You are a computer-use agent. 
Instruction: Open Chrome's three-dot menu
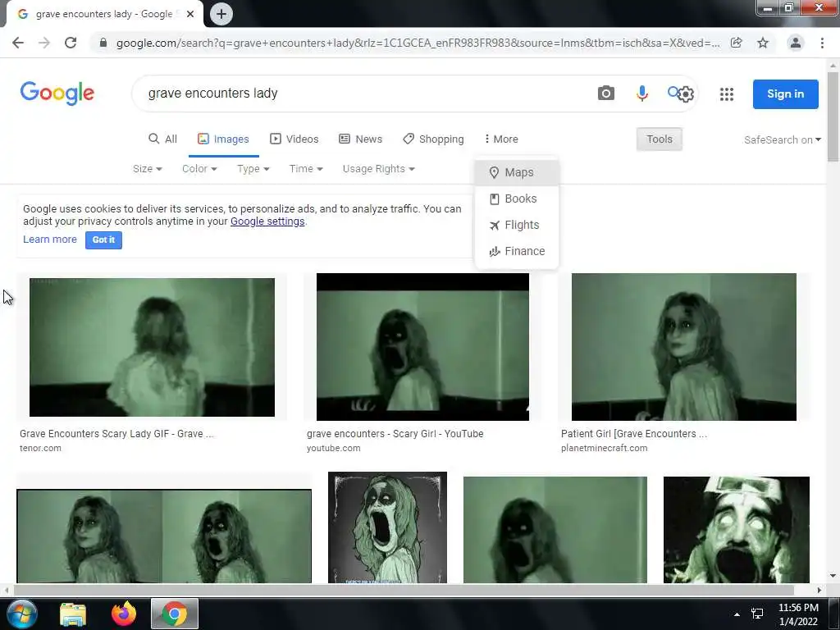click(x=822, y=43)
